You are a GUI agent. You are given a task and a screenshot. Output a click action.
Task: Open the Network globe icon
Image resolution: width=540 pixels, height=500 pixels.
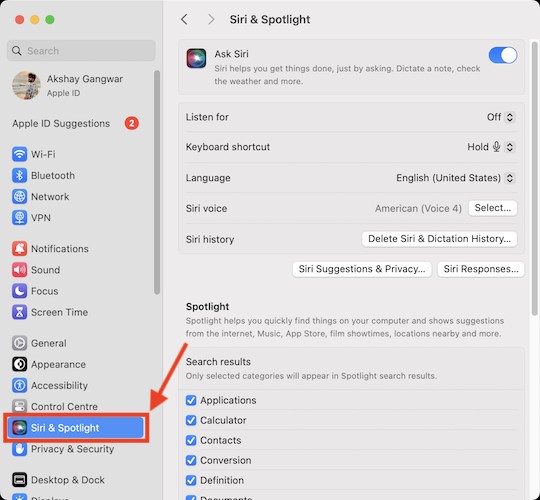(x=19, y=197)
